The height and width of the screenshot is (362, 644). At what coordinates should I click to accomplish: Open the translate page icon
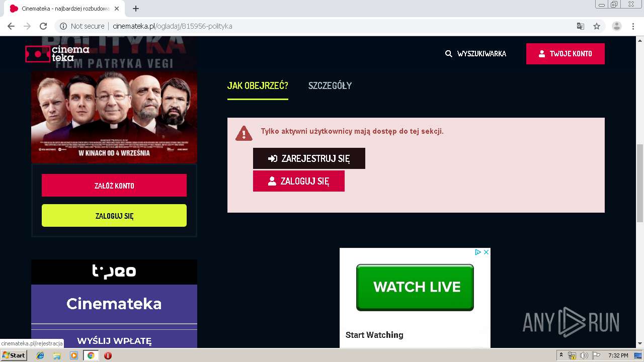(581, 26)
